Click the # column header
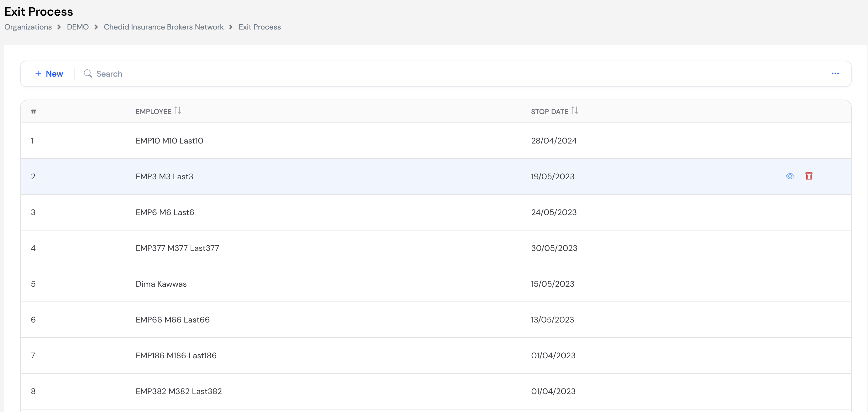Image resolution: width=868 pixels, height=412 pixels. click(33, 111)
